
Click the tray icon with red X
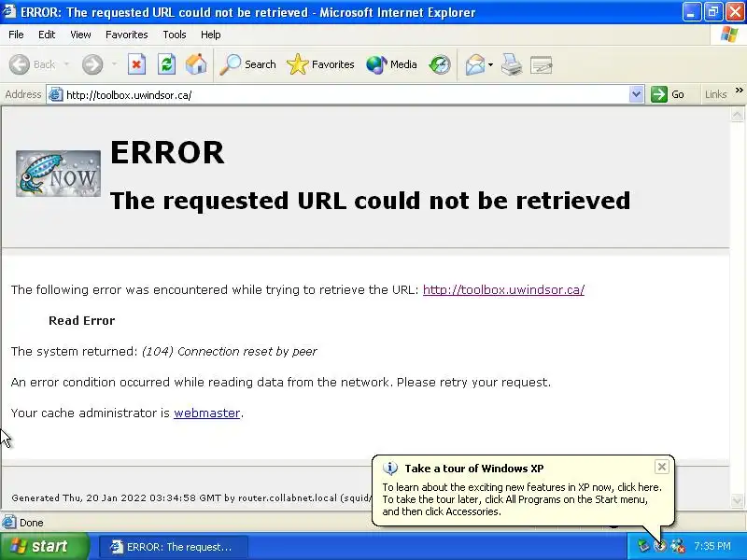678,546
